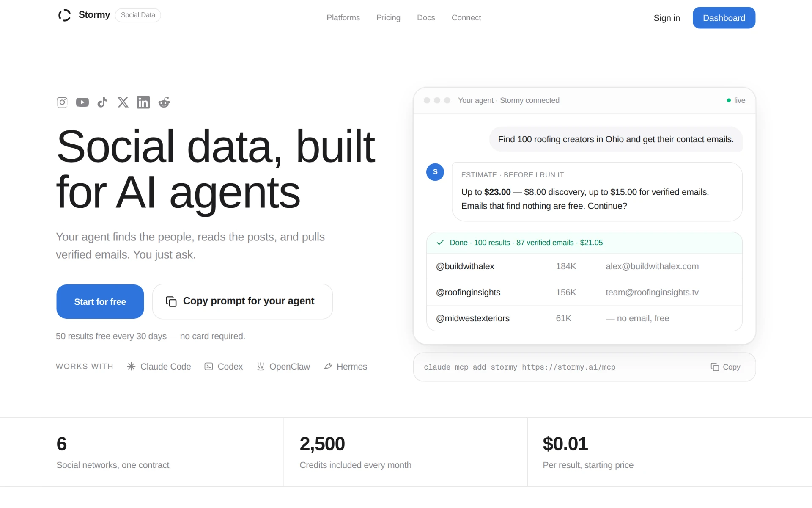Click Copy prompt for your agent

pos(242,301)
